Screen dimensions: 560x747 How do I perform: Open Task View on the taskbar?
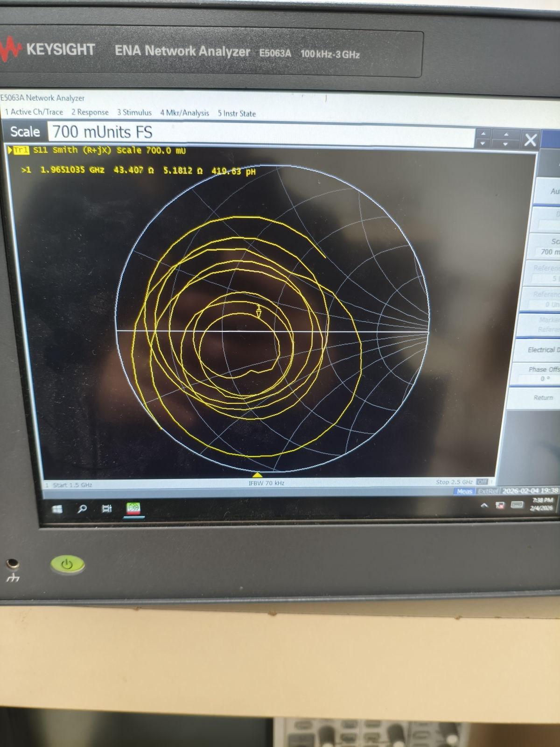[107, 509]
